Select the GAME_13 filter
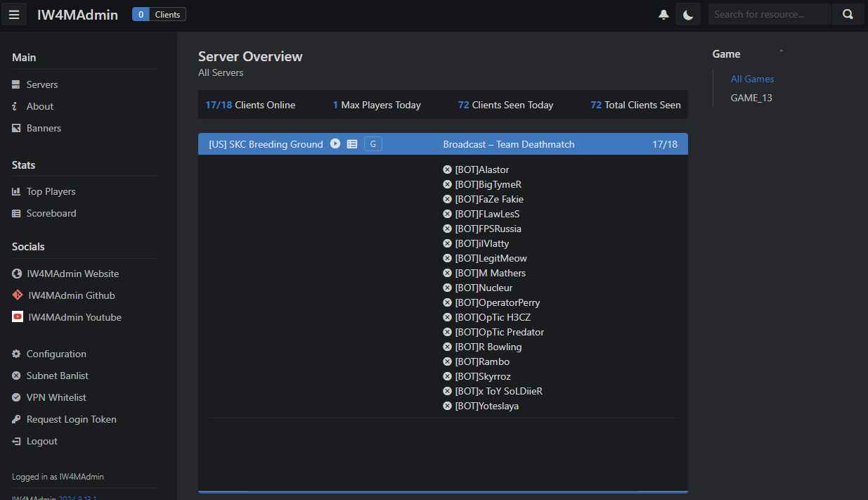This screenshot has height=500, width=868. [x=751, y=98]
